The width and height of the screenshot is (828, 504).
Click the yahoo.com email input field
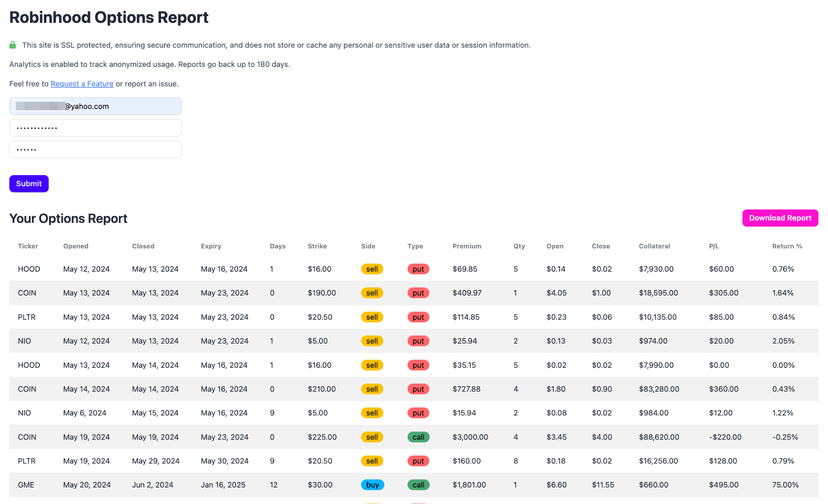tap(95, 106)
